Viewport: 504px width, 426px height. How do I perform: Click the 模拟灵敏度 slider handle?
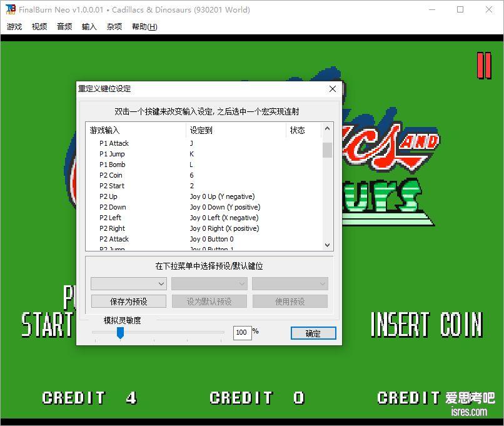pyautogui.click(x=120, y=333)
